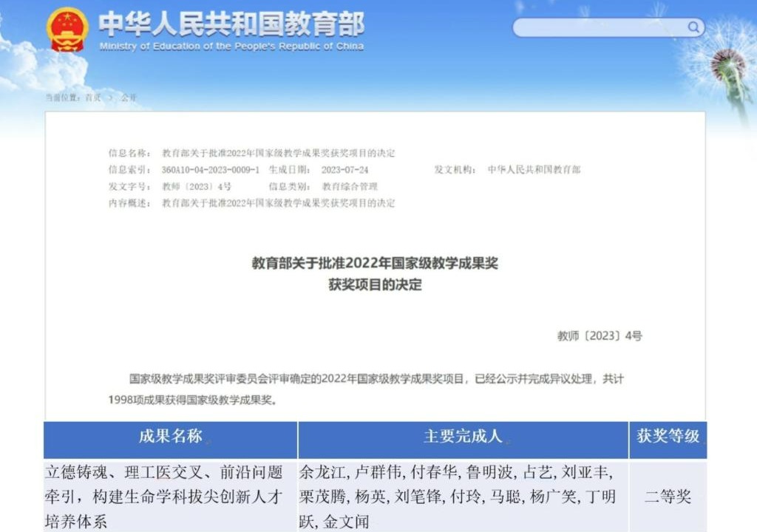
Task: Open 公开 in the breadcrumb
Action: pos(129,98)
